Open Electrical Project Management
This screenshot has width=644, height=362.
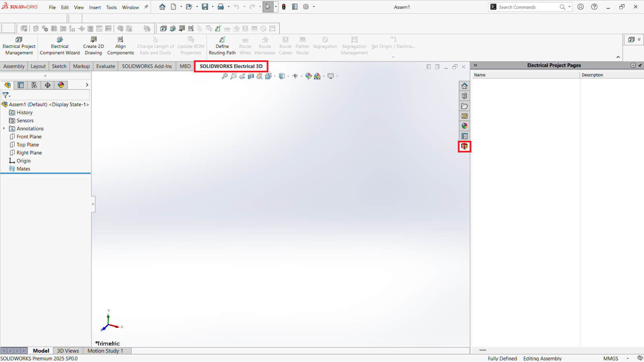point(19,46)
